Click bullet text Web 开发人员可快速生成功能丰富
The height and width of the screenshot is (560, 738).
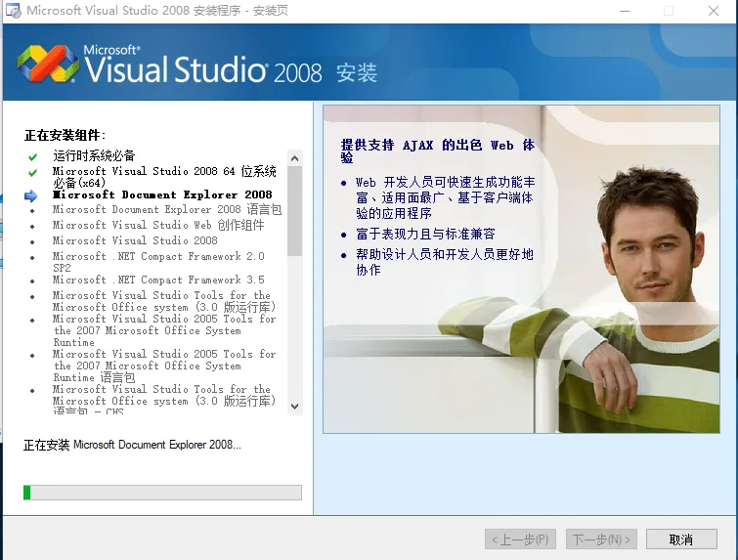[446, 197]
